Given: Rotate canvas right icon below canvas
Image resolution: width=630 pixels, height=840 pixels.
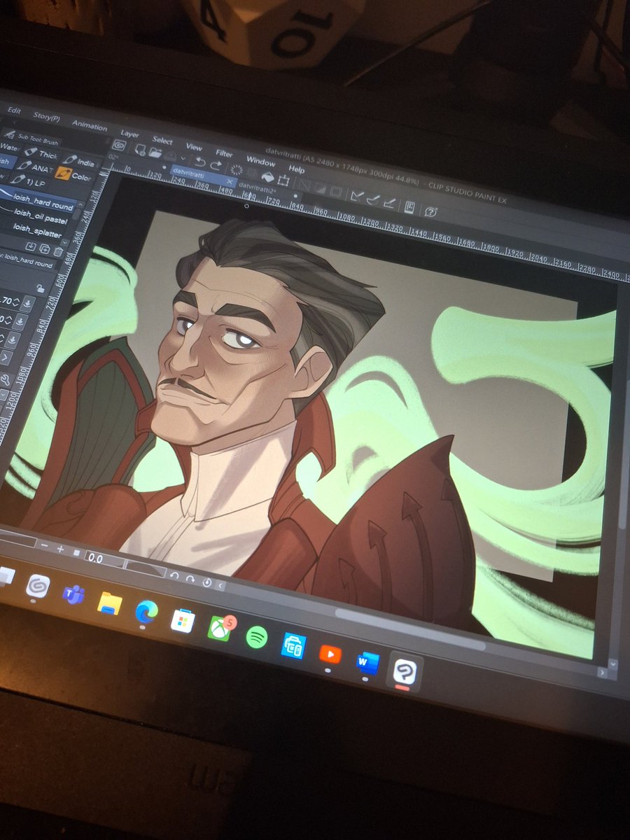Looking at the screenshot, I should tap(190, 578).
